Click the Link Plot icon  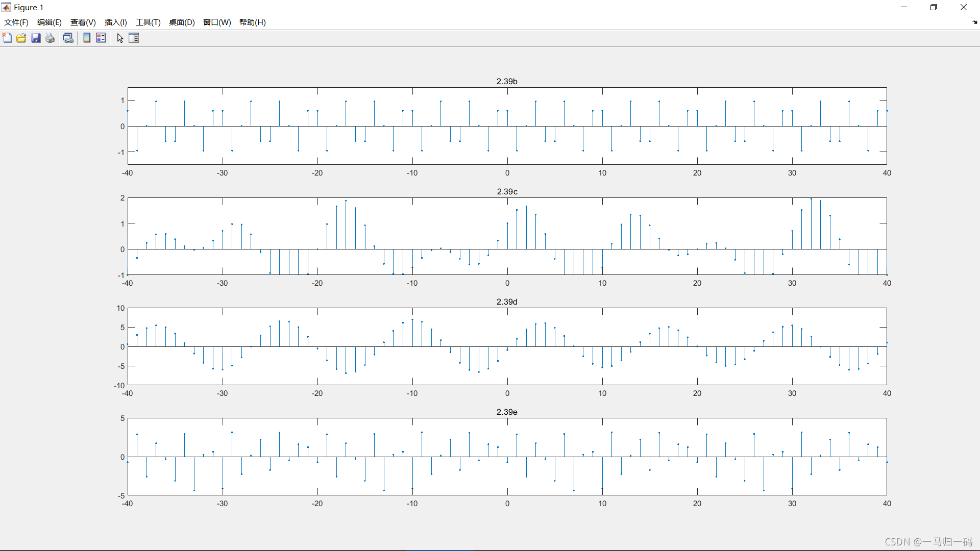(x=68, y=38)
